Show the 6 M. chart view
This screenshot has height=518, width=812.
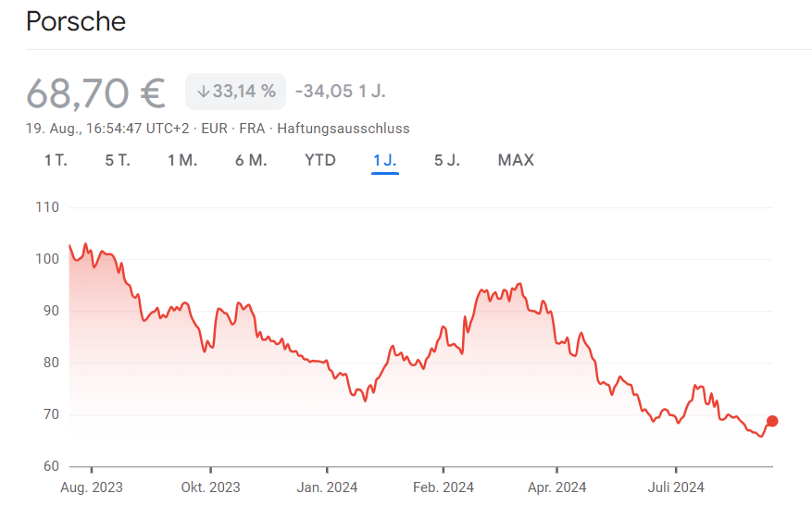[251, 160]
